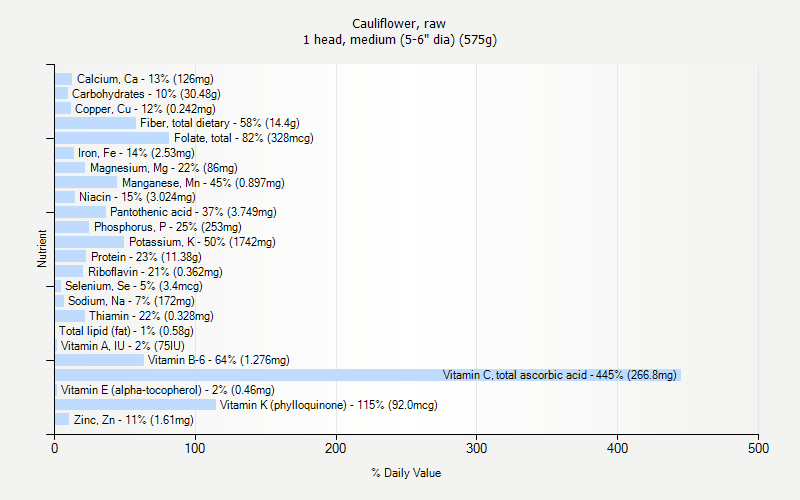Screen dimensions: 800x500
Task: Click the Sodium, Na 7% label
Action: point(131,301)
